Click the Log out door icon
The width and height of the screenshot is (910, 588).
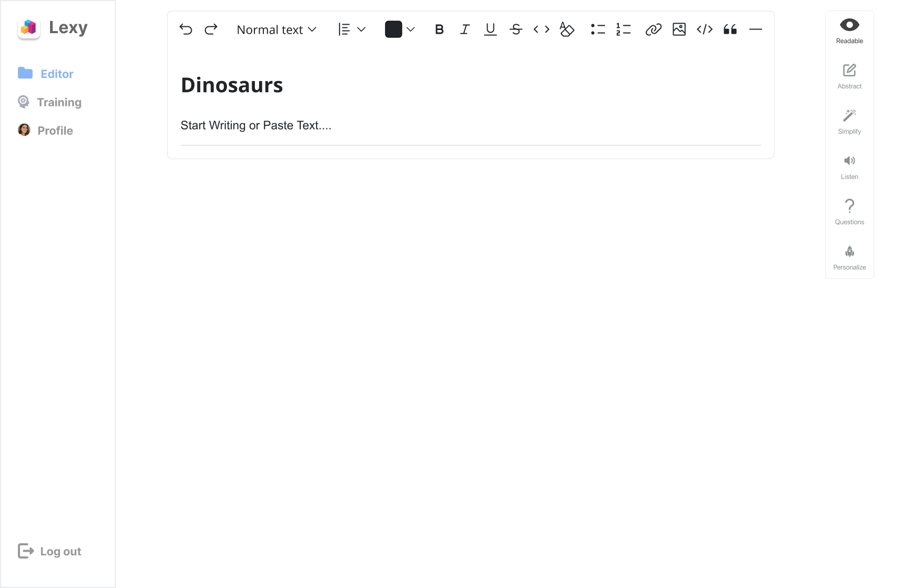pos(26,551)
